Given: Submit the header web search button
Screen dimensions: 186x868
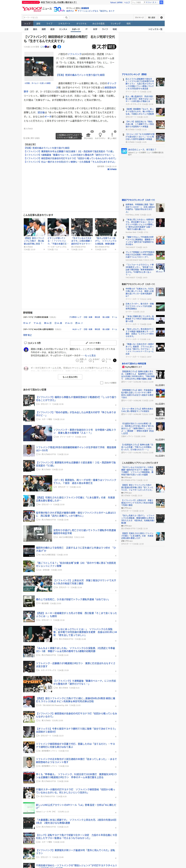Looking at the screenshot, I should pyautogui.click(x=161, y=2).
